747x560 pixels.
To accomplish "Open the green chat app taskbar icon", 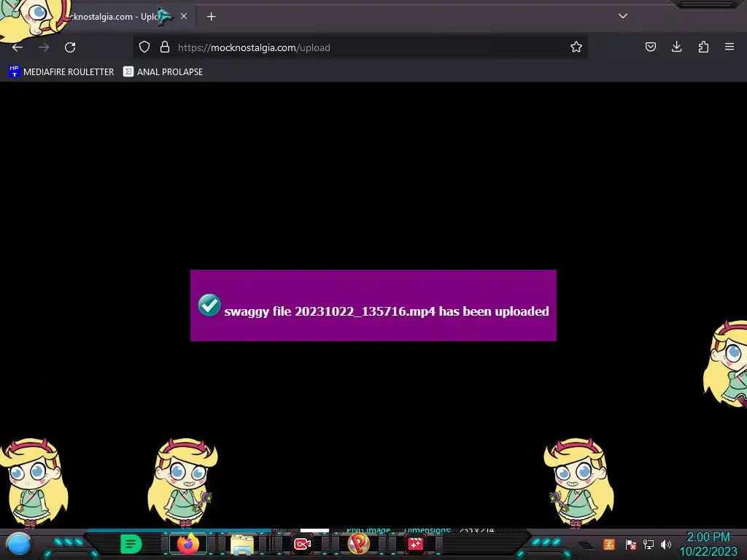I will pyautogui.click(x=131, y=543).
